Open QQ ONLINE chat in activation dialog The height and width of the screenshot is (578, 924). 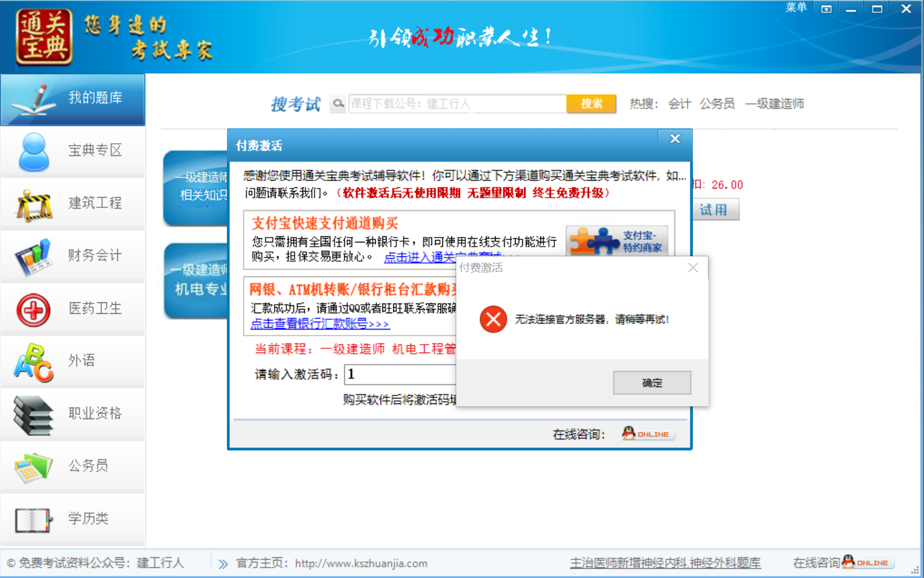(x=648, y=433)
